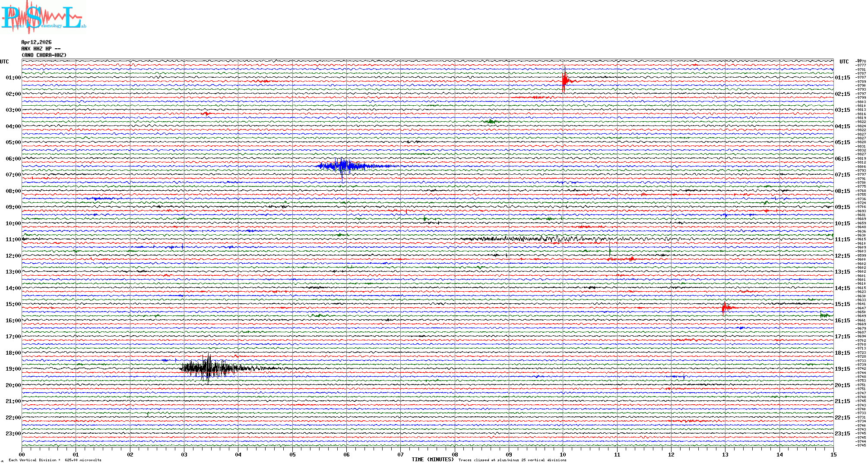The image size is (868, 466).
Task: Click the right UTC axis heading
Action: (x=844, y=62)
